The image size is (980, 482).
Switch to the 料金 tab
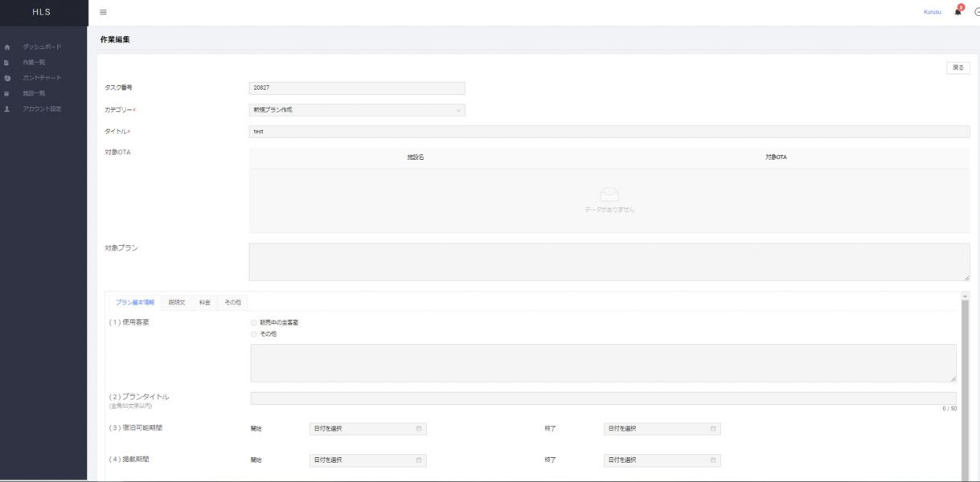pos(205,302)
